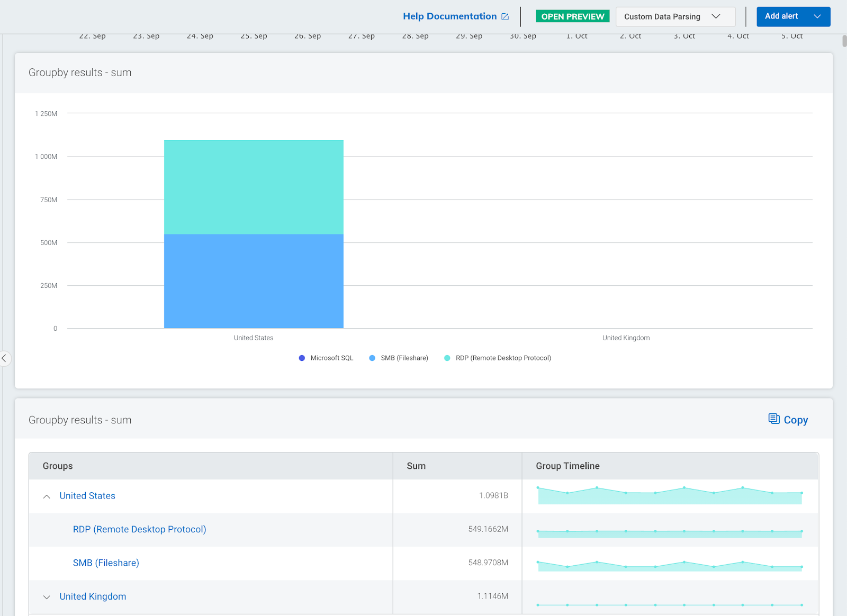Open the United States group link

(87, 496)
